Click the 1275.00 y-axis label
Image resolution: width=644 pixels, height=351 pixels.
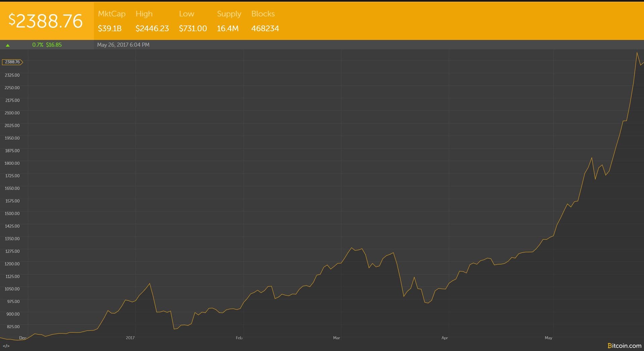tap(12, 251)
